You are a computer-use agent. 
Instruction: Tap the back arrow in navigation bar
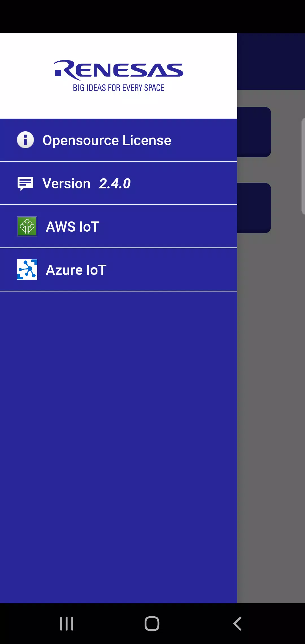(x=238, y=623)
